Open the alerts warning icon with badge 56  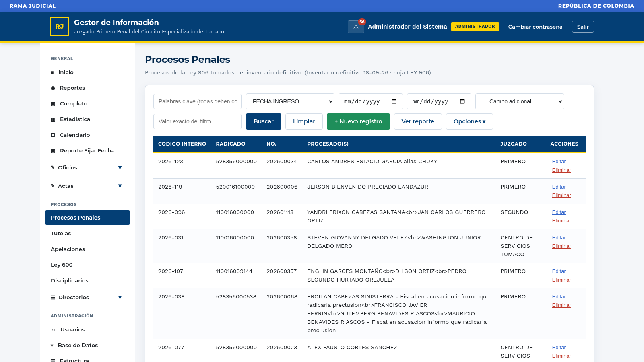(x=356, y=27)
